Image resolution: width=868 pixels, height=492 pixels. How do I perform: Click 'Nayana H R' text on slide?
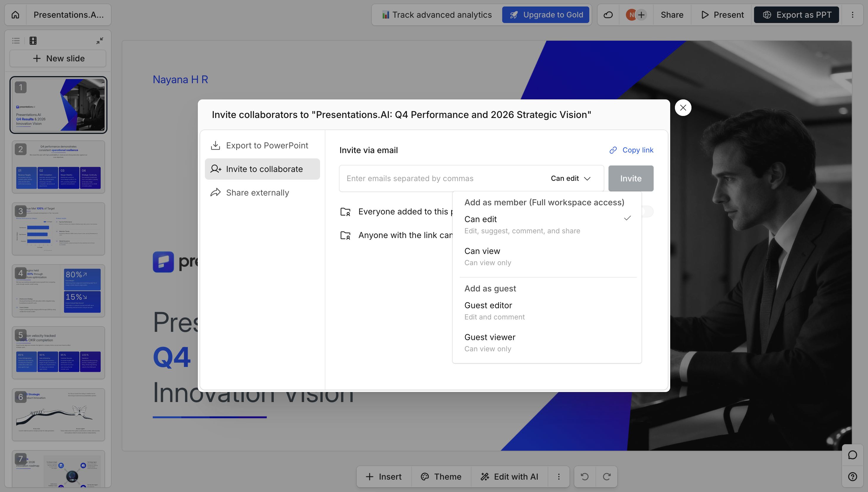pyautogui.click(x=180, y=79)
